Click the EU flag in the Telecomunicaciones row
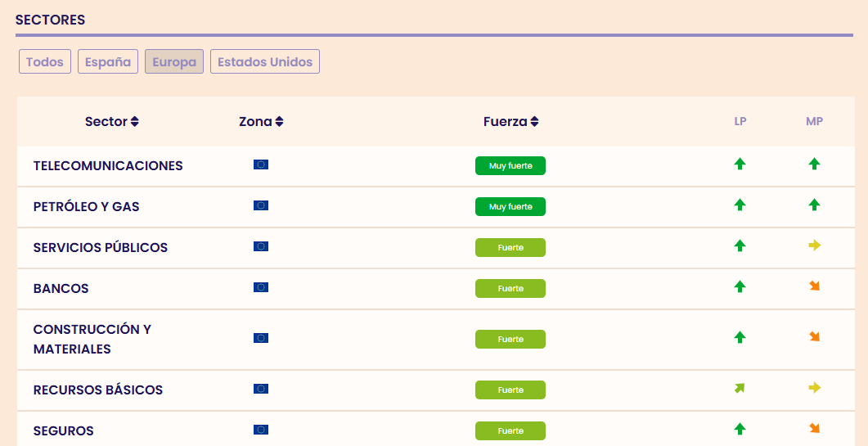868x446 pixels. pos(261,164)
